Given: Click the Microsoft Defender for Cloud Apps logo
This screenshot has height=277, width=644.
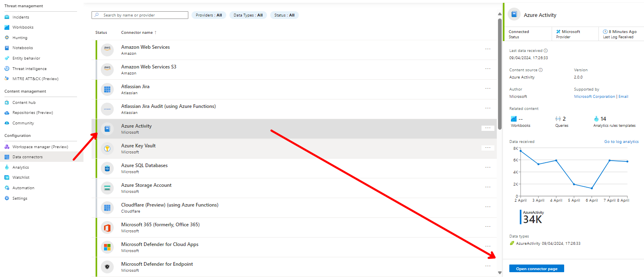Looking at the screenshot, I should [107, 247].
